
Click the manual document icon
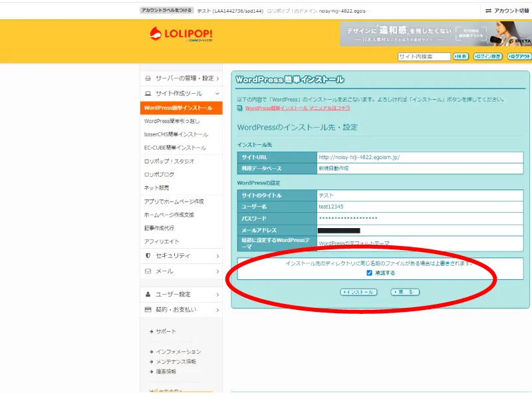[x=239, y=108]
